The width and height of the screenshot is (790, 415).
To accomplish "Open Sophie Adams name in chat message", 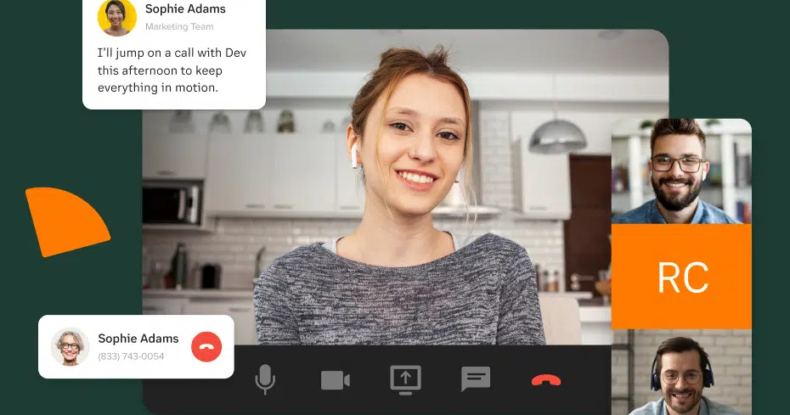I will coord(185,9).
